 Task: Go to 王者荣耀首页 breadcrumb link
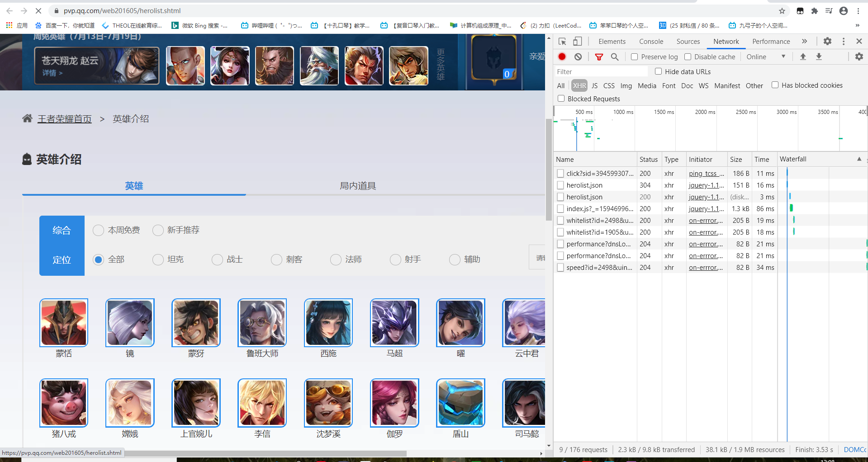pos(64,119)
